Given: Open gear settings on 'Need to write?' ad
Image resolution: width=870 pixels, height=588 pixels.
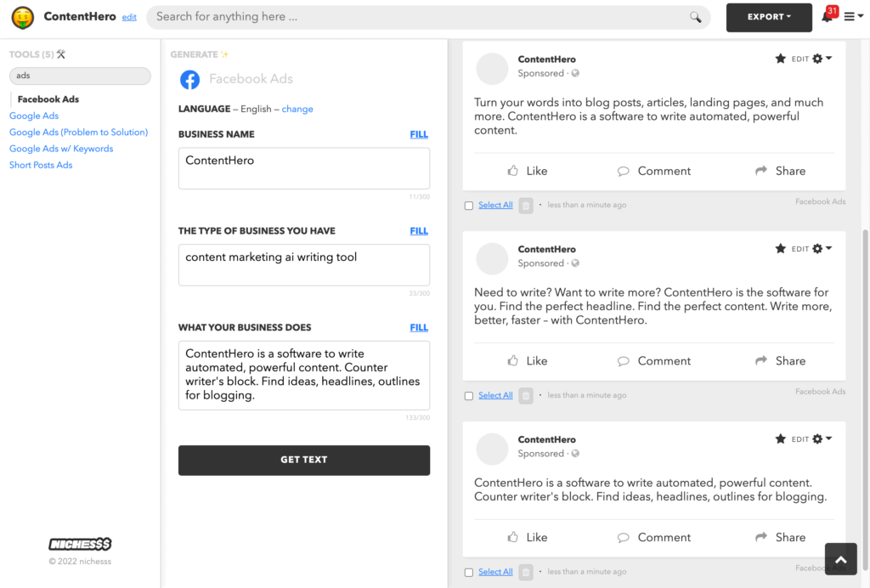Looking at the screenshot, I should pos(822,248).
